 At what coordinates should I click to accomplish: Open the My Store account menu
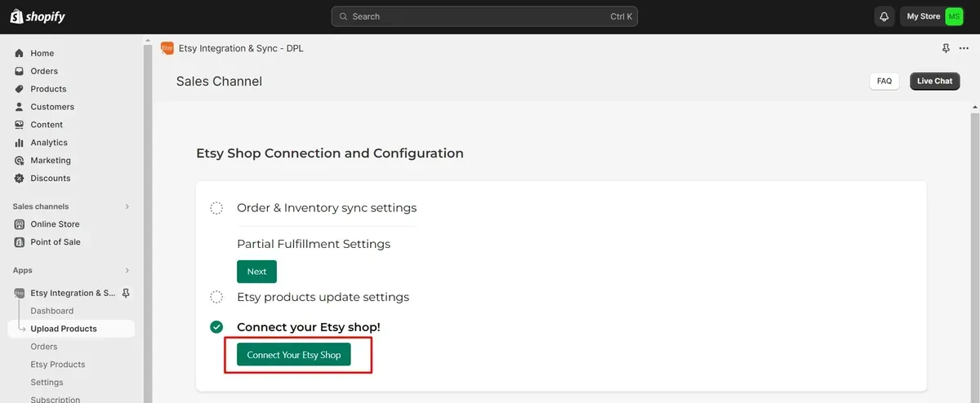click(x=933, y=16)
